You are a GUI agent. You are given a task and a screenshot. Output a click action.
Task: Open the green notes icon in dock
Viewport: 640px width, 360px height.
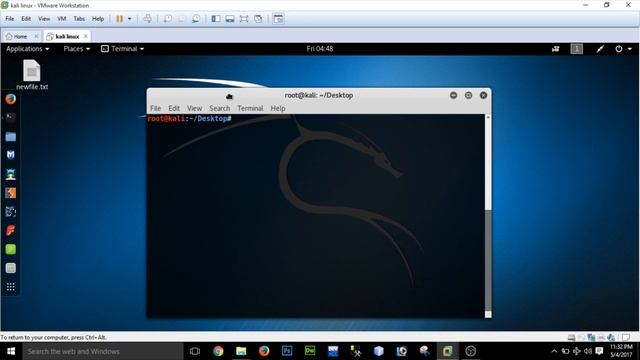click(x=11, y=249)
